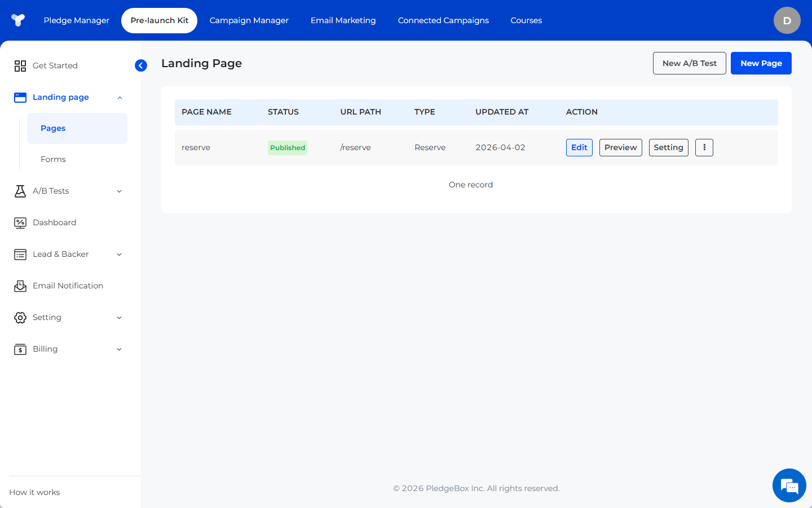Viewport: 812px width, 508px height.
Task: Expand the Billing sidebar section
Action: click(119, 349)
